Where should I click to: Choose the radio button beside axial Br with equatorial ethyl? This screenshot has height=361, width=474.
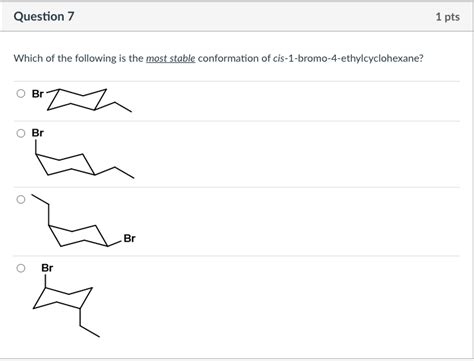[x=21, y=133]
